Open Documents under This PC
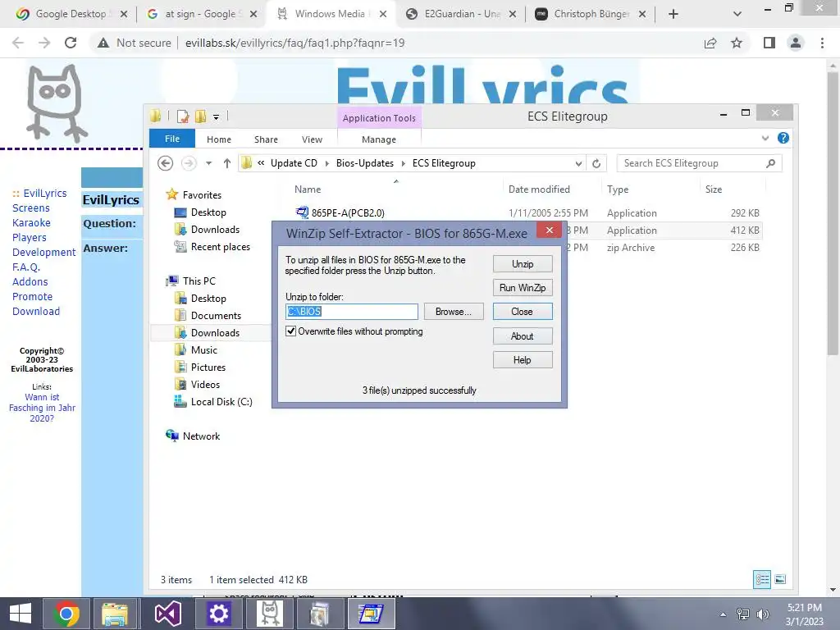Viewport: 840px width, 630px height. [216, 316]
